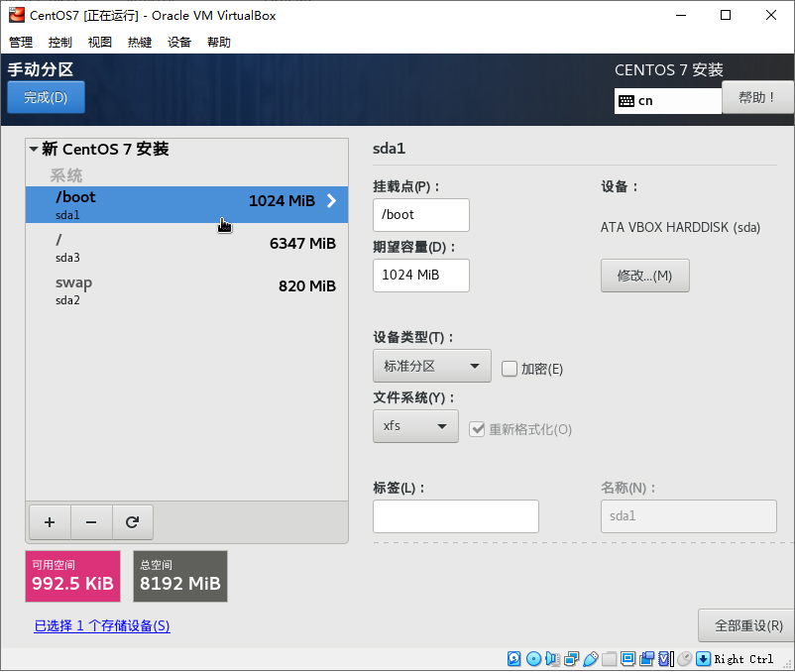
Task: Select the swap sda2 partition entry
Action: point(186,290)
